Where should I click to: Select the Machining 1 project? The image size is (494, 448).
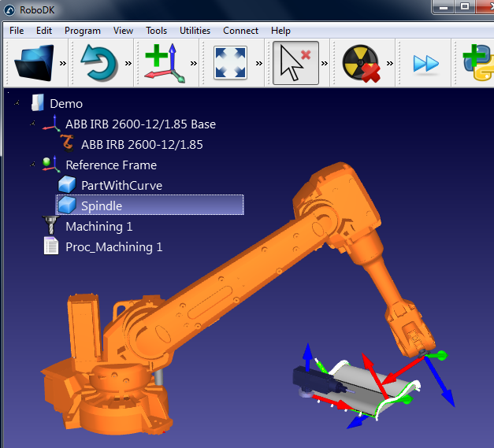pyautogui.click(x=99, y=226)
